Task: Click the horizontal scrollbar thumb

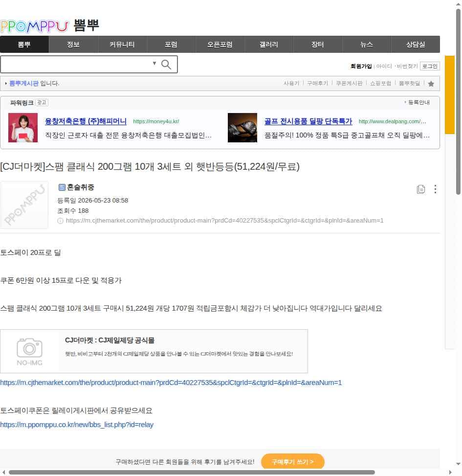Action: pyautogui.click(x=192, y=473)
